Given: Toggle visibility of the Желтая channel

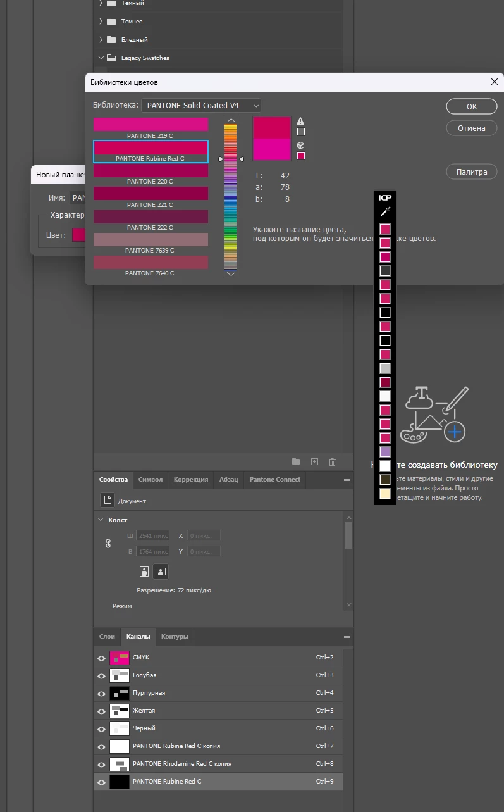Looking at the screenshot, I should pos(101,711).
